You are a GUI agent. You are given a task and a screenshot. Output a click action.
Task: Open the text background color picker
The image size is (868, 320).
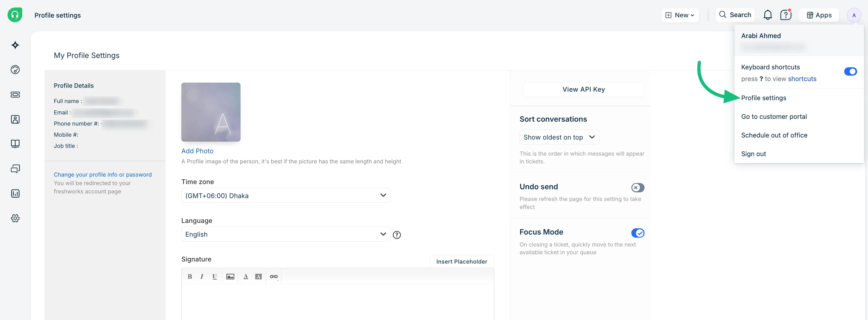(258, 276)
